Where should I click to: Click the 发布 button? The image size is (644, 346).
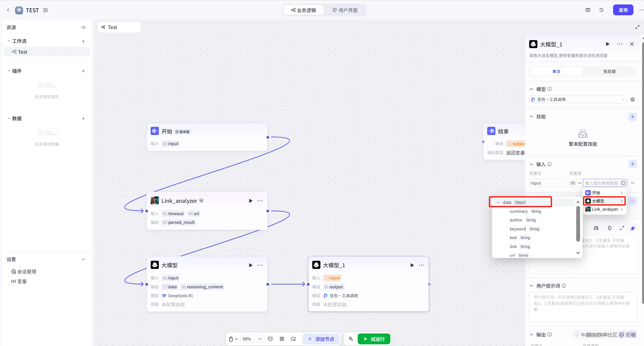click(x=623, y=10)
